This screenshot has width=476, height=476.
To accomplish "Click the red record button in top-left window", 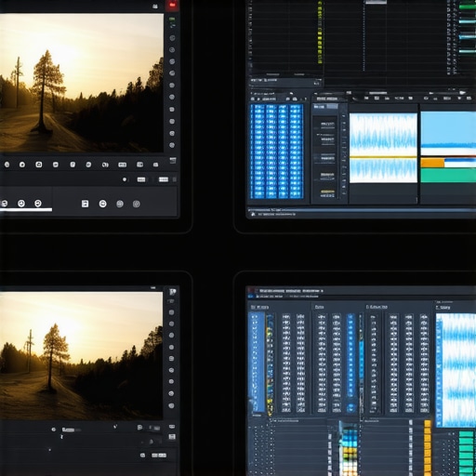I will tap(172, 5).
